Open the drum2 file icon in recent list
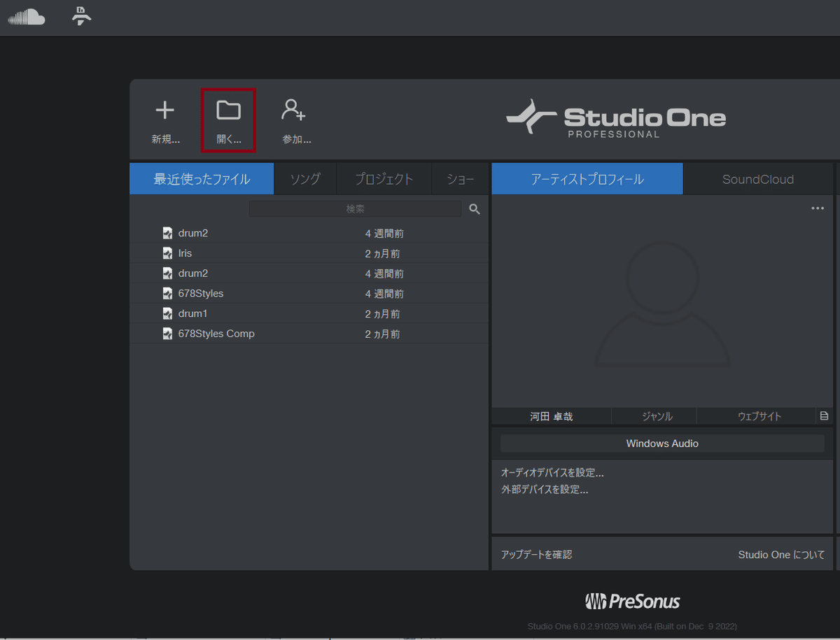Viewport: 840px width, 640px height. 167,232
